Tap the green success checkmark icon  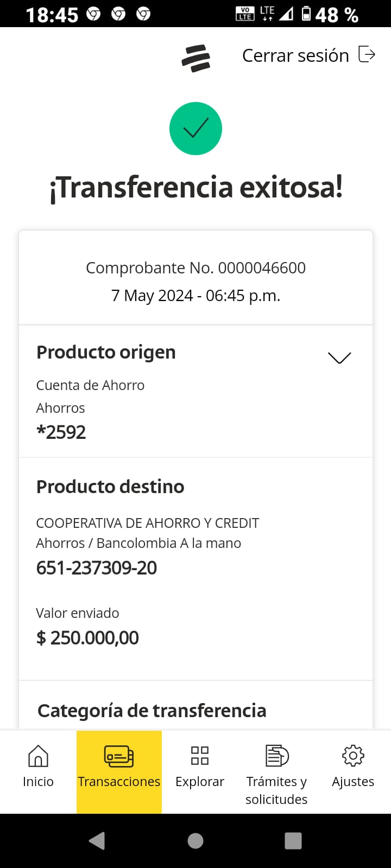[195, 129]
